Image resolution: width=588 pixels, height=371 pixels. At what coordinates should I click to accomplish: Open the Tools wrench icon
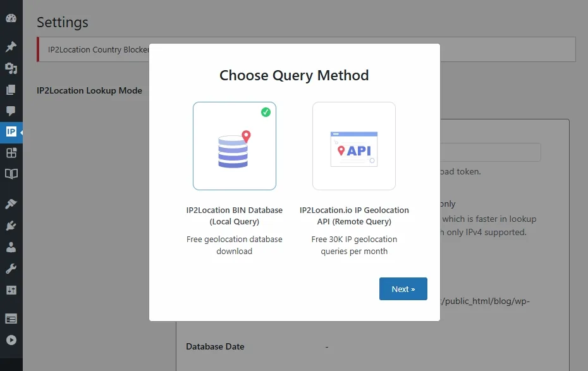pyautogui.click(x=11, y=269)
